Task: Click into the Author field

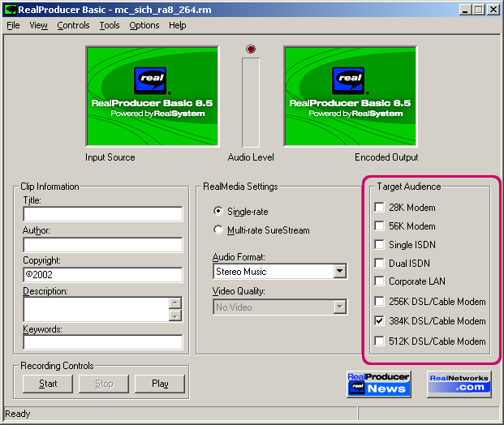Action: (x=103, y=245)
